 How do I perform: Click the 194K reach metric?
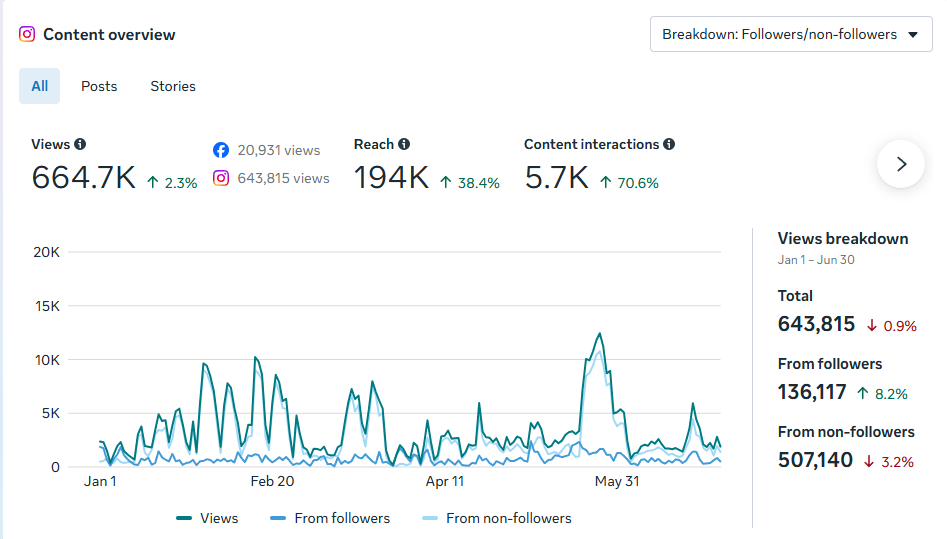391,178
